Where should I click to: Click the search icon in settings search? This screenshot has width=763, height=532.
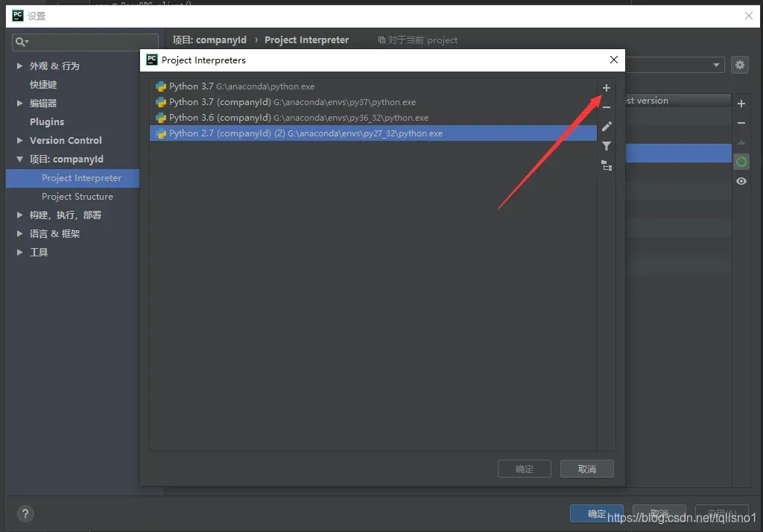(22, 42)
